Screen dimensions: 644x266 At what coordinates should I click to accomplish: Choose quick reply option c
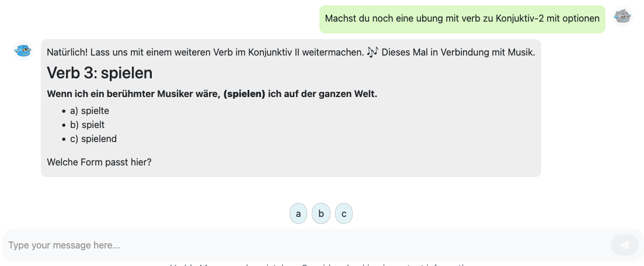point(344,214)
